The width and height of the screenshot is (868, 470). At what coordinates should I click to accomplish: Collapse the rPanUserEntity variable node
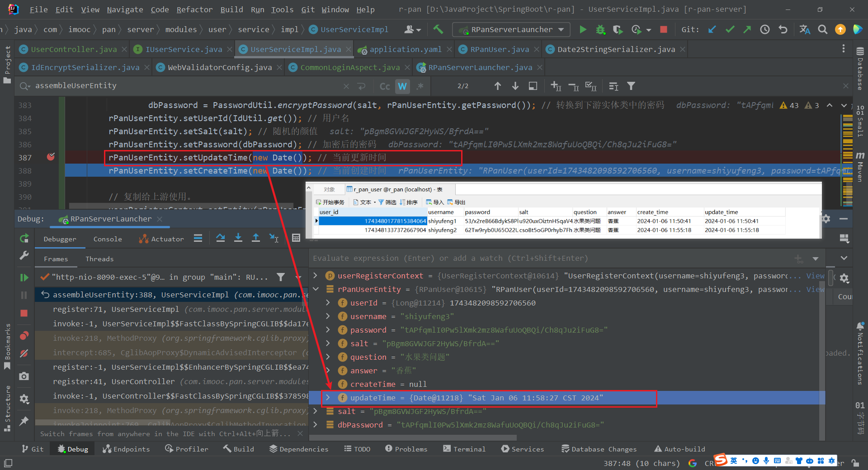pyautogui.click(x=316, y=289)
